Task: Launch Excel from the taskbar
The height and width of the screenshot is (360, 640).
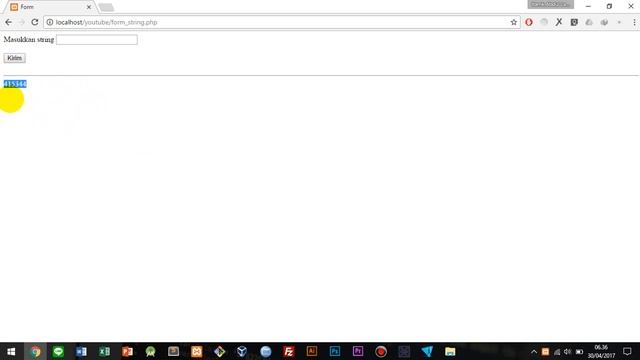Action: (x=104, y=351)
